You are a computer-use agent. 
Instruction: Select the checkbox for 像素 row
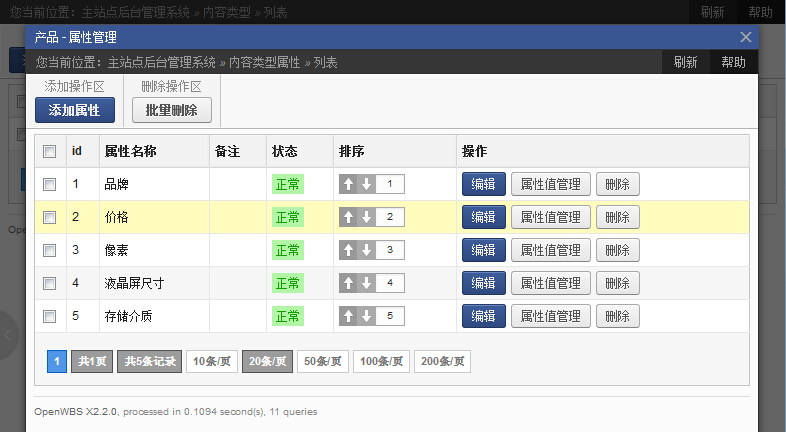49,250
